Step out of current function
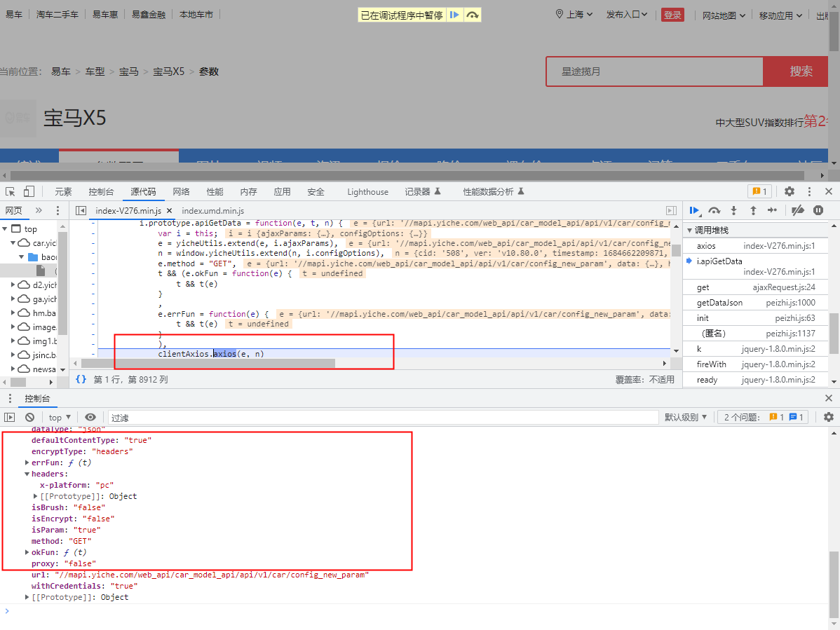Viewport: 840px width, 630px height. click(752, 210)
